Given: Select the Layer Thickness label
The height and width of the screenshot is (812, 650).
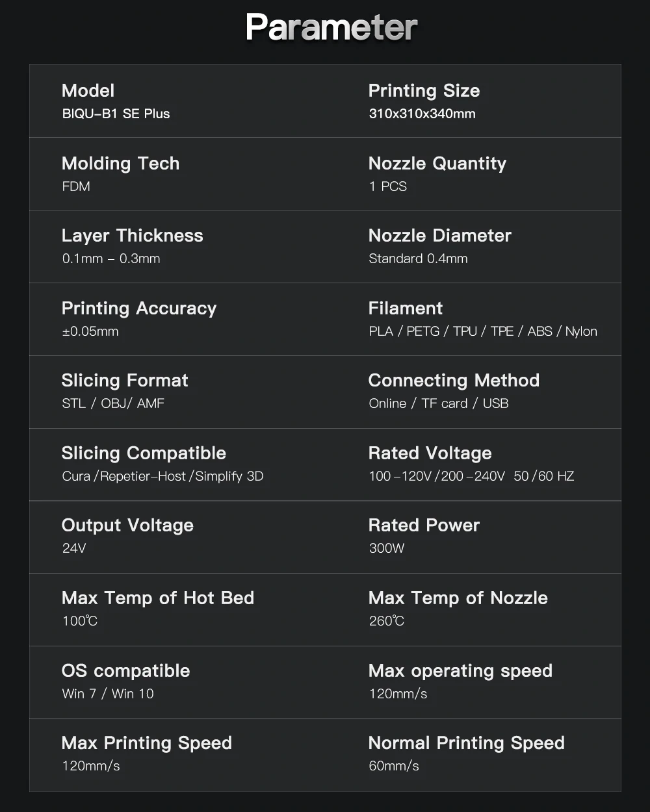Looking at the screenshot, I should click(x=132, y=236).
